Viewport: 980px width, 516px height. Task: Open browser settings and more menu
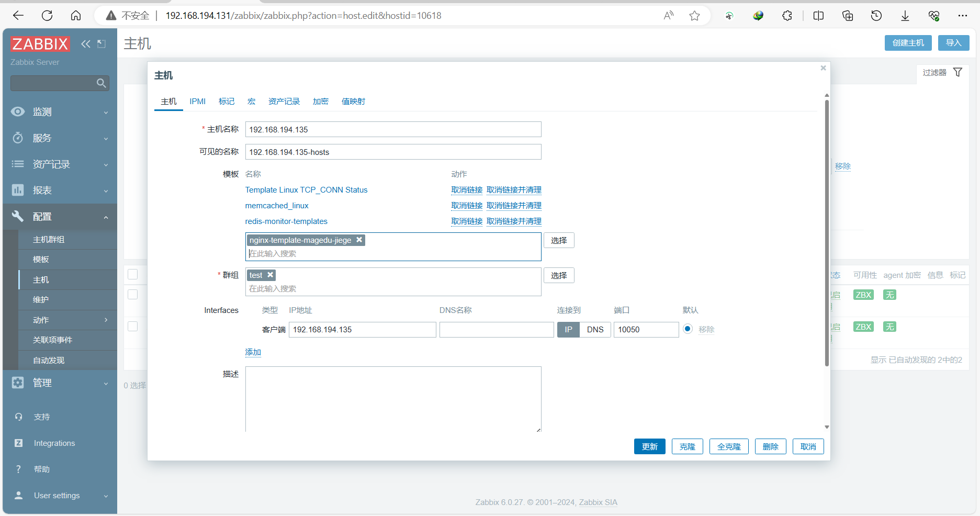coord(963,16)
